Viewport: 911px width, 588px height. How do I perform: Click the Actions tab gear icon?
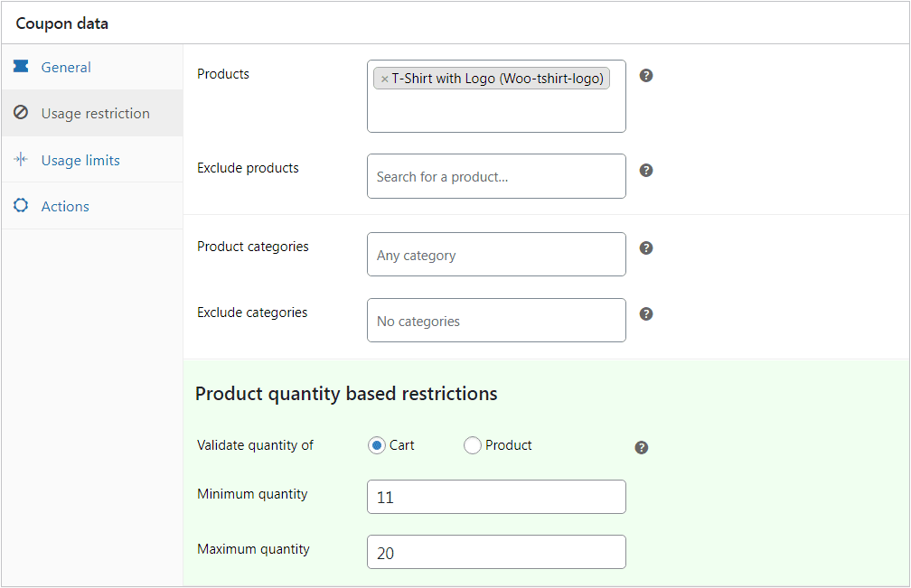point(21,205)
